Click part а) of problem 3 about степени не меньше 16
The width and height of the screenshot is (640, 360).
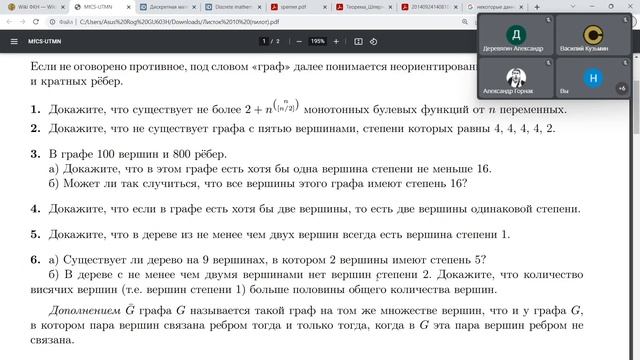coord(270,169)
